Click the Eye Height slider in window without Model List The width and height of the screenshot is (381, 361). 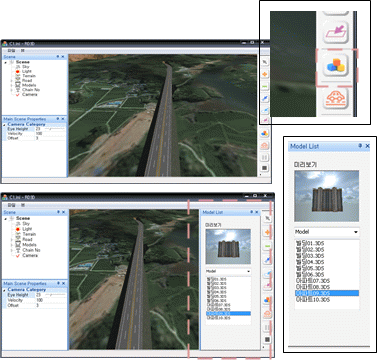point(55,129)
